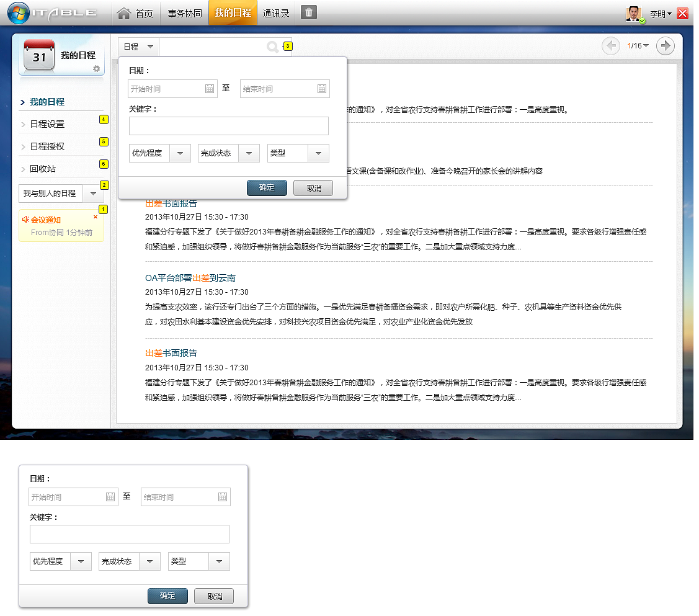Click 开始时间 field in lower panel
The image size is (699, 616).
pyautogui.click(x=73, y=497)
